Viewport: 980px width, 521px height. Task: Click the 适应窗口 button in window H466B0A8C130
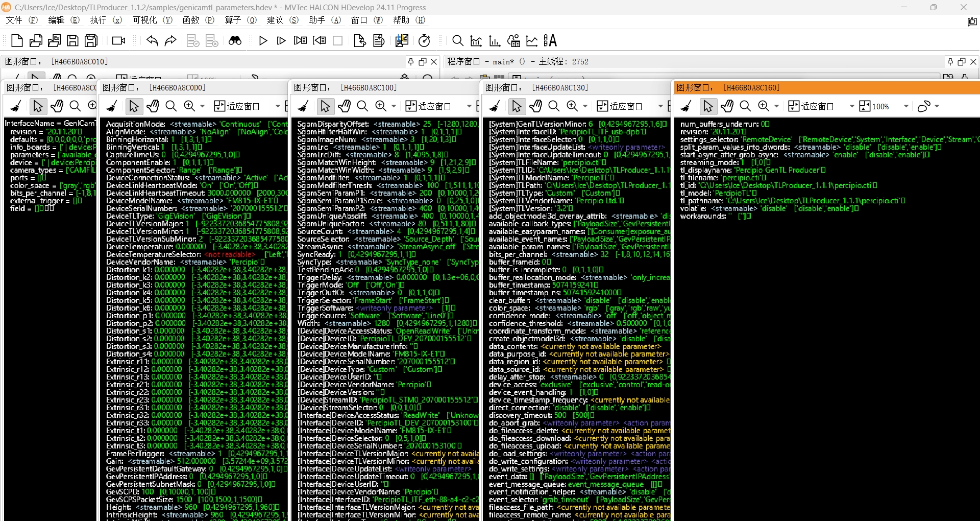[620, 106]
